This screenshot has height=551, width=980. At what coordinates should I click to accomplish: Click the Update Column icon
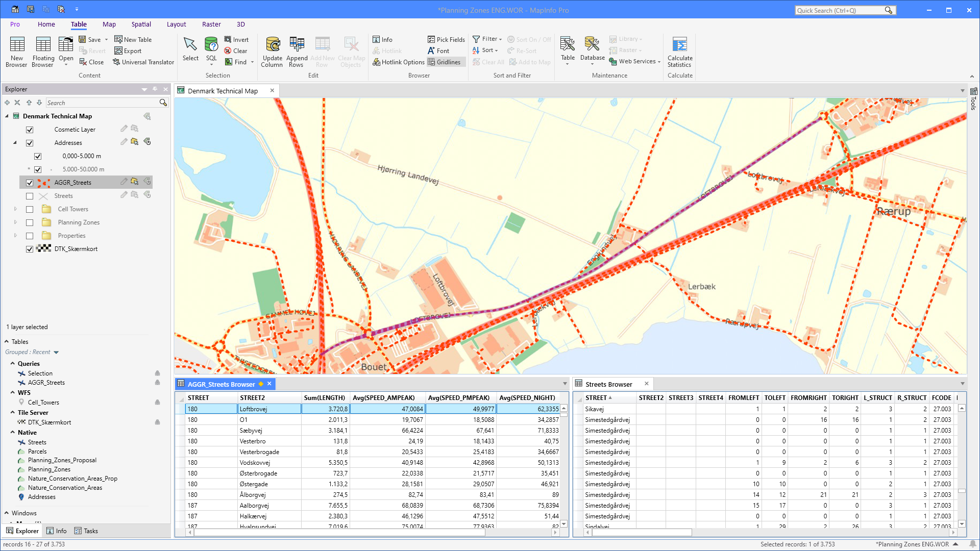(x=272, y=52)
